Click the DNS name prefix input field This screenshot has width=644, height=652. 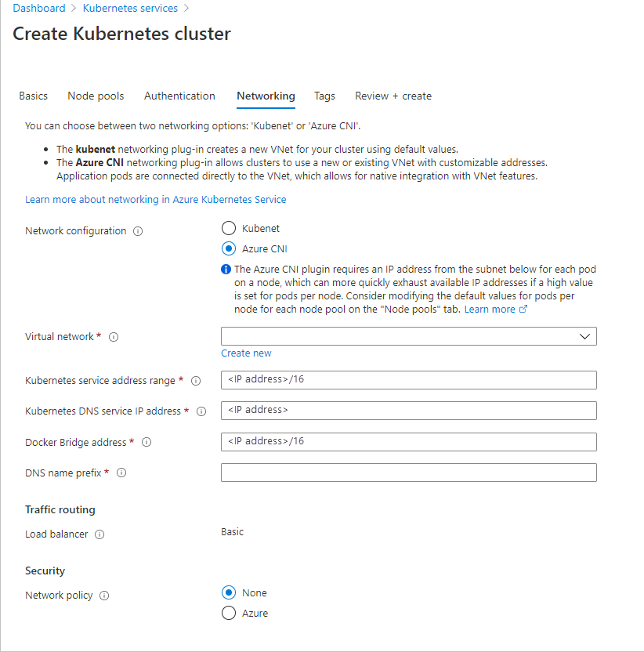click(x=407, y=472)
